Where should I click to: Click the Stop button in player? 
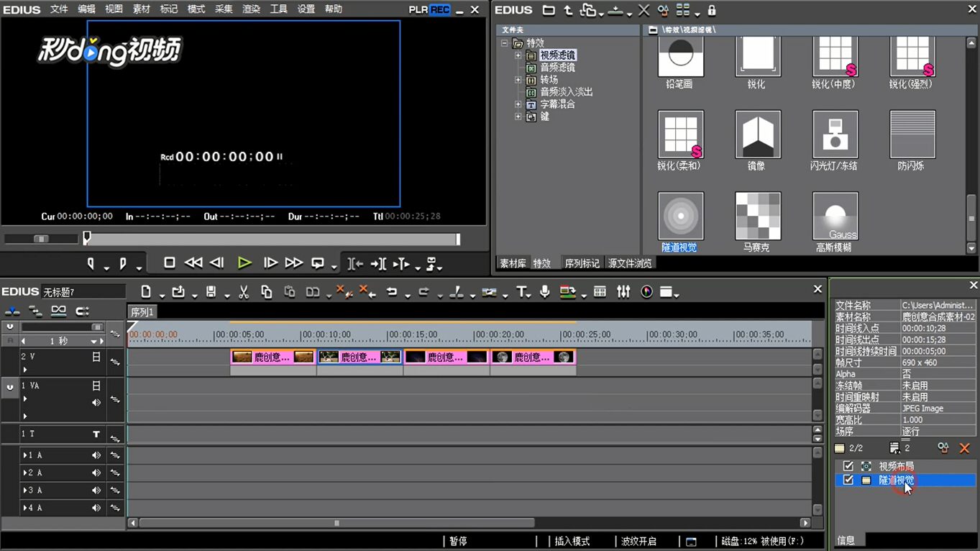click(170, 263)
